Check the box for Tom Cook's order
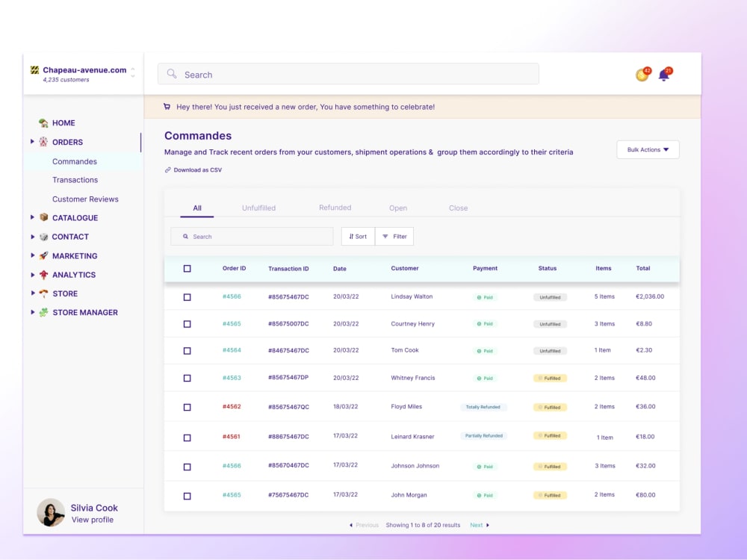Viewport: 747px width, 560px height. 187,351
